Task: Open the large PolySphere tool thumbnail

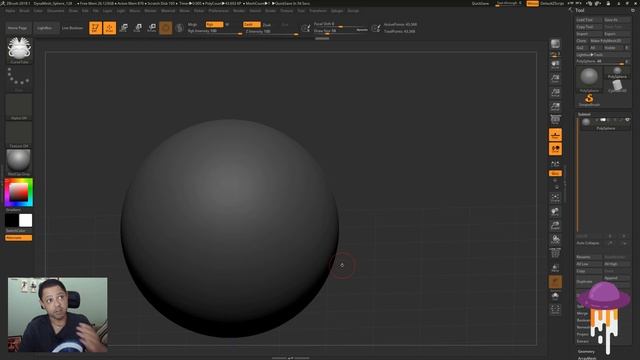Action: click(x=589, y=80)
